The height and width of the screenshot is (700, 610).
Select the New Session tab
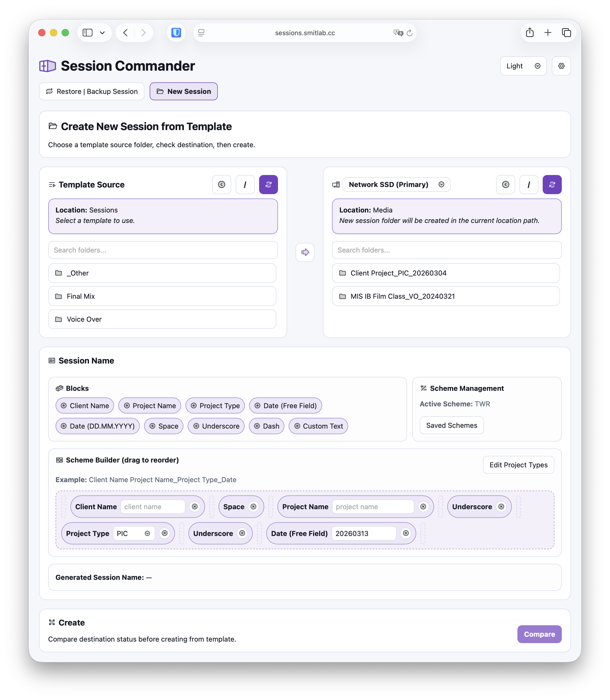183,91
